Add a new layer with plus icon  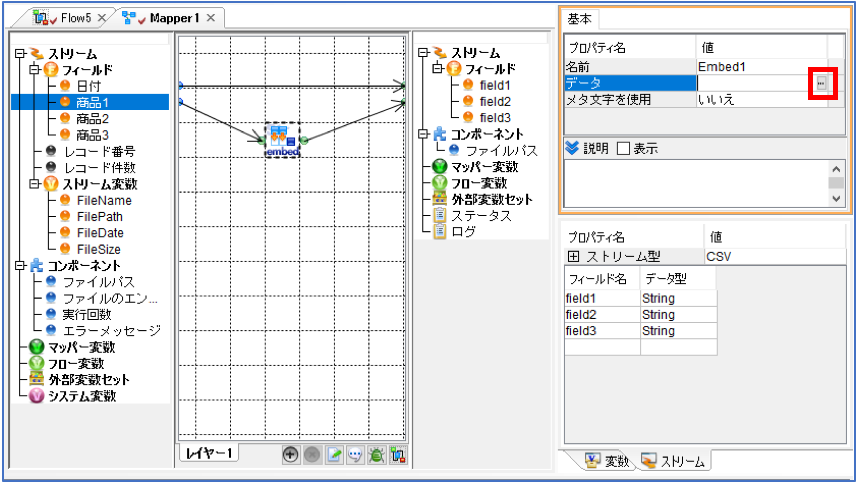tap(290, 454)
